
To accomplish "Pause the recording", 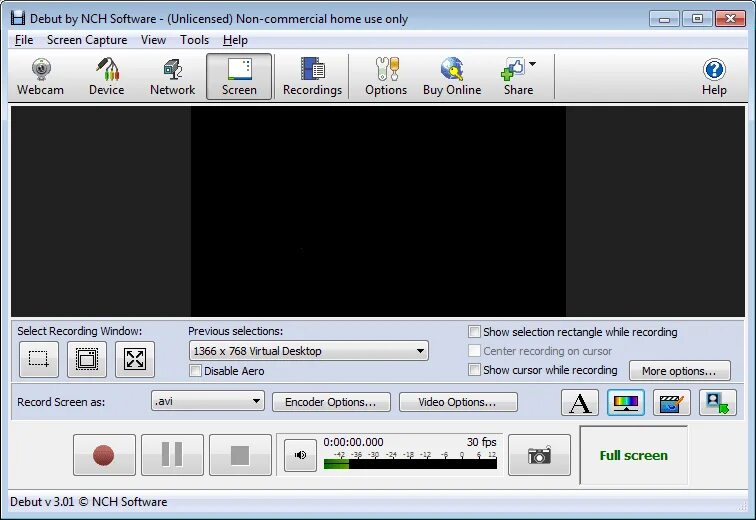I will point(172,455).
